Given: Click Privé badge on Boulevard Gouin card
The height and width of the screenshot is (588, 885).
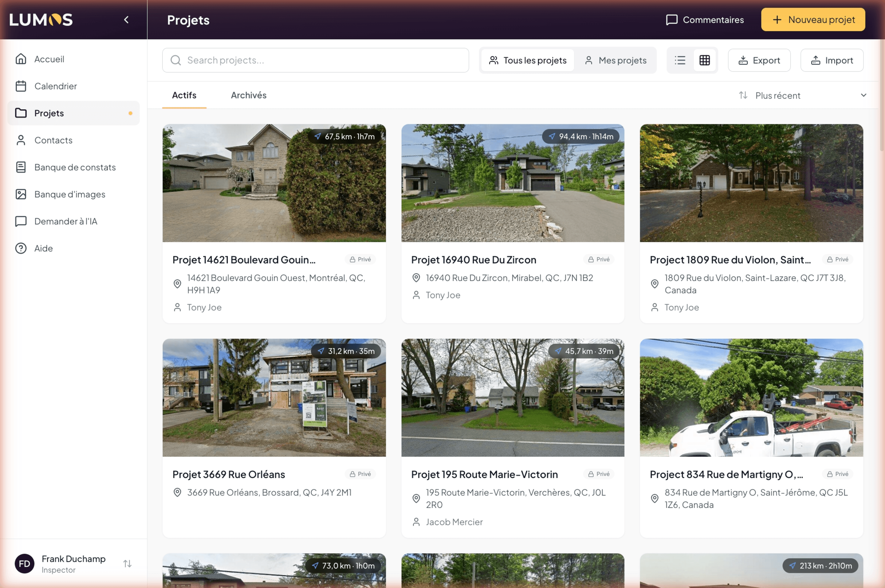Looking at the screenshot, I should pyautogui.click(x=360, y=260).
